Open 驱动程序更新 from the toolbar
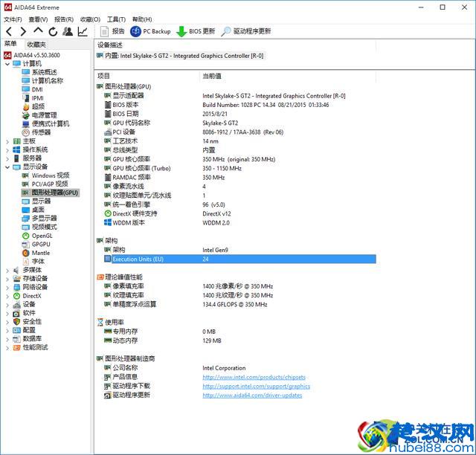 (246, 31)
